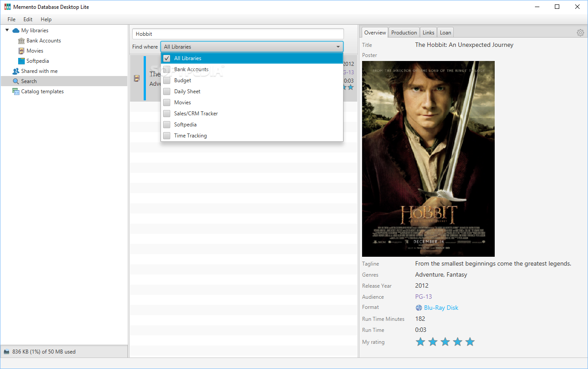Image resolution: width=588 pixels, height=369 pixels.
Task: Check the Sales/CRM Tracker checkbox
Action: (x=167, y=114)
